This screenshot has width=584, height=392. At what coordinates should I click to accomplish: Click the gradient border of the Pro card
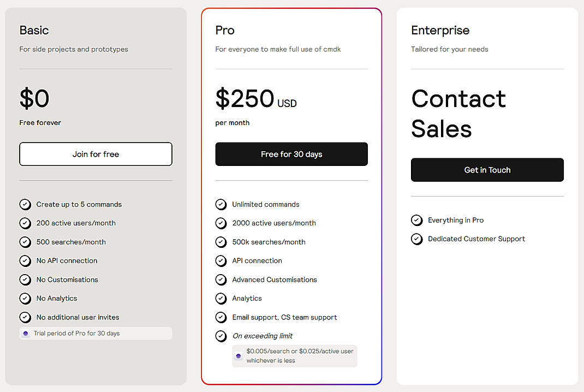pos(201,197)
